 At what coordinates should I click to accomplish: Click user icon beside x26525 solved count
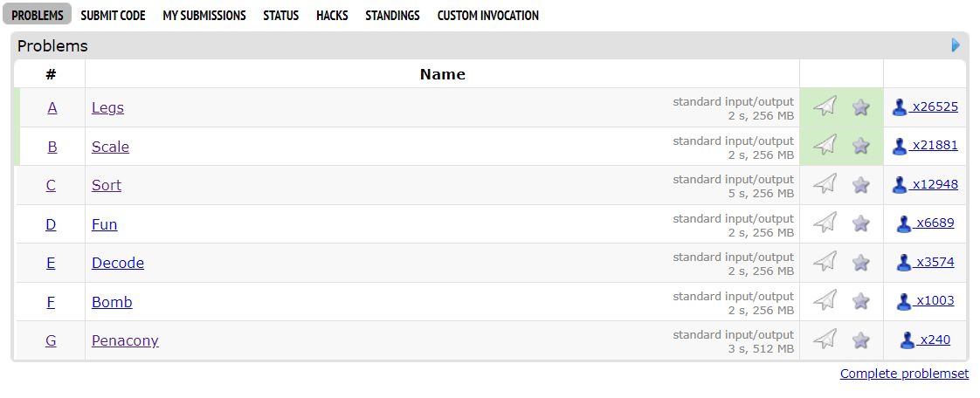pyautogui.click(x=900, y=107)
